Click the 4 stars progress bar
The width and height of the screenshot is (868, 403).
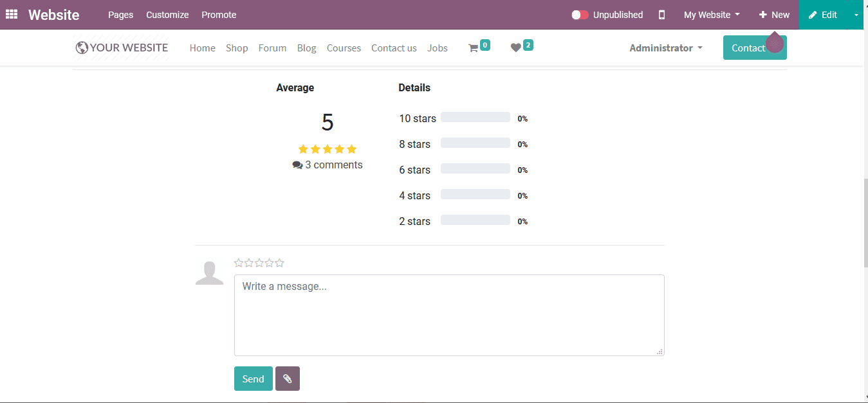click(476, 195)
